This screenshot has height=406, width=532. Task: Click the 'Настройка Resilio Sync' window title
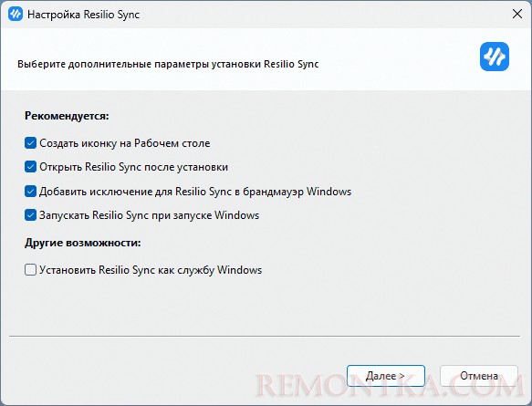(83, 15)
